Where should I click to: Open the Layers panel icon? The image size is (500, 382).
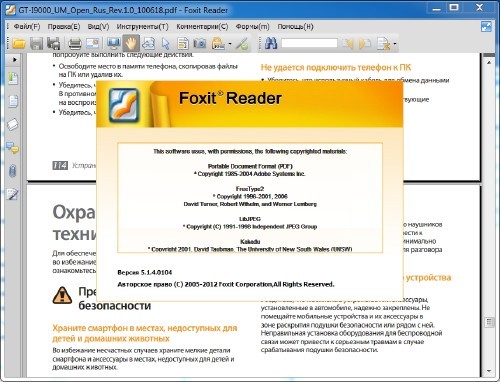pos(13,124)
